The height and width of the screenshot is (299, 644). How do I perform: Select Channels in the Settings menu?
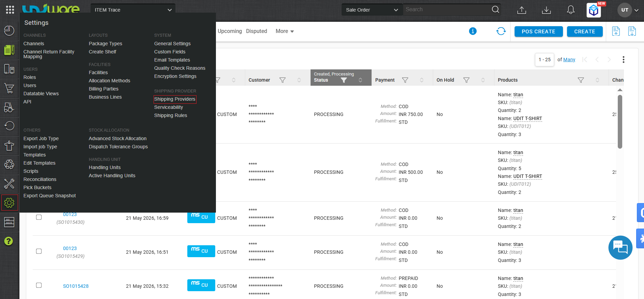pyautogui.click(x=34, y=44)
